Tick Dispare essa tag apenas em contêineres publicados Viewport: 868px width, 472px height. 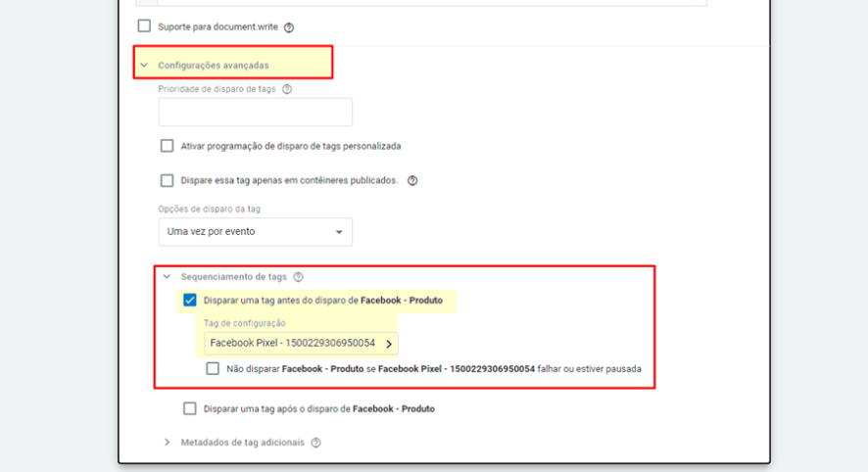(167, 180)
